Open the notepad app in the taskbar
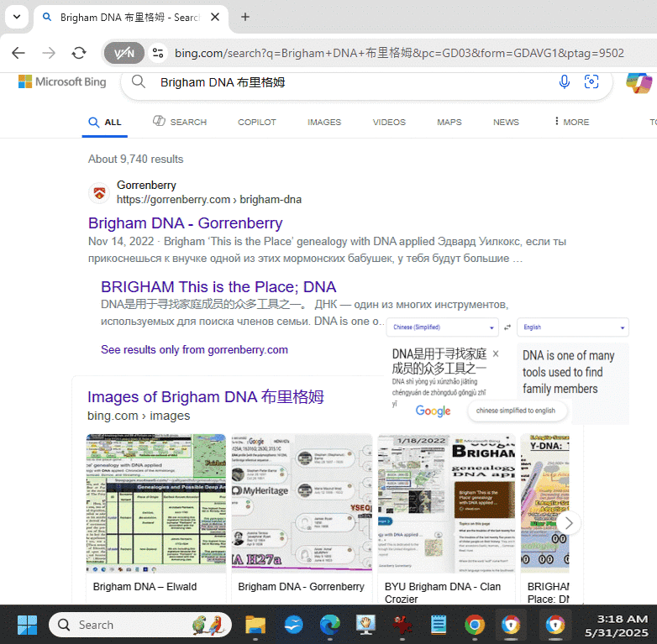 coord(439,625)
